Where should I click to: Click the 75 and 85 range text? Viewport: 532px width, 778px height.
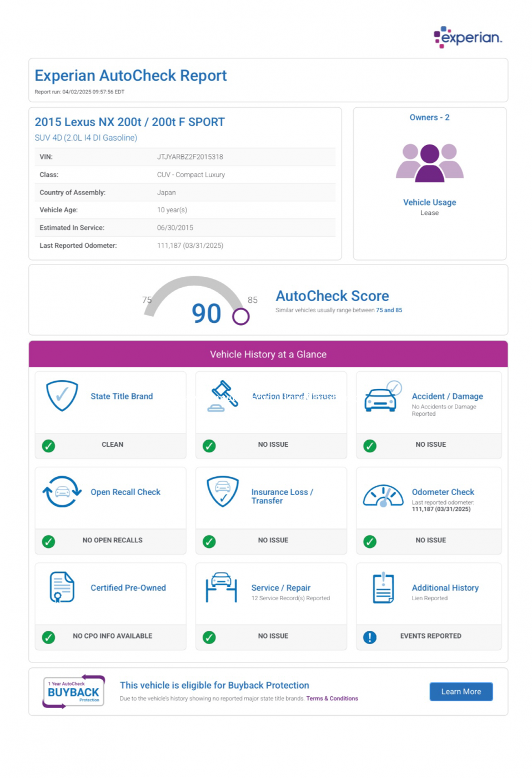point(389,310)
